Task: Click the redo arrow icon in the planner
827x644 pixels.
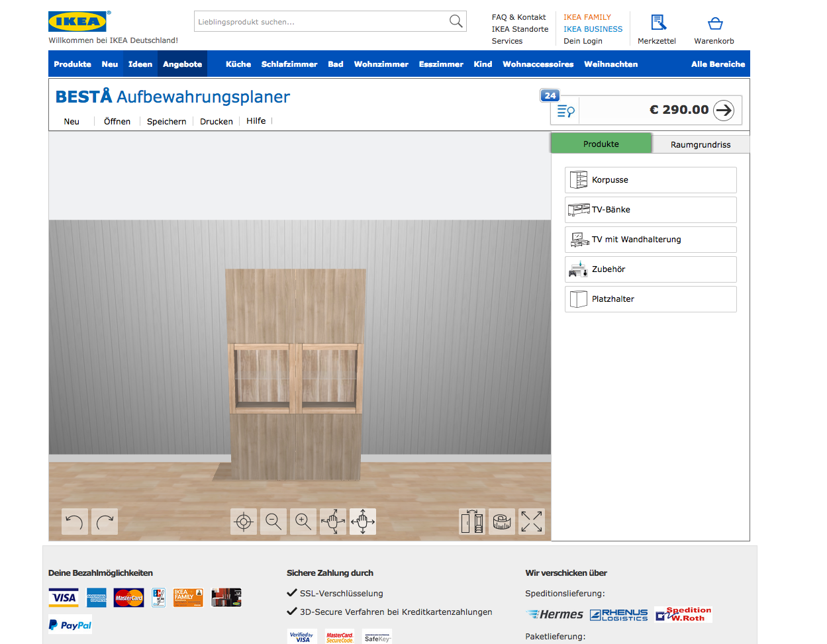Action: [105, 522]
